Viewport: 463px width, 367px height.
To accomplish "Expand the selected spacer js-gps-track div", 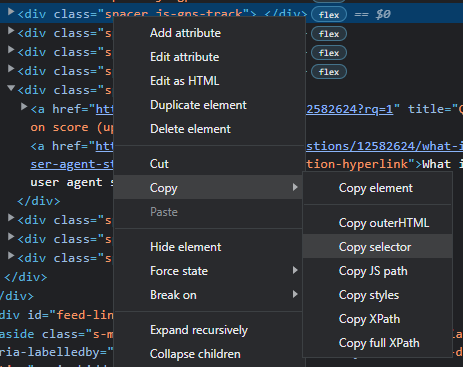I will click(11, 12).
